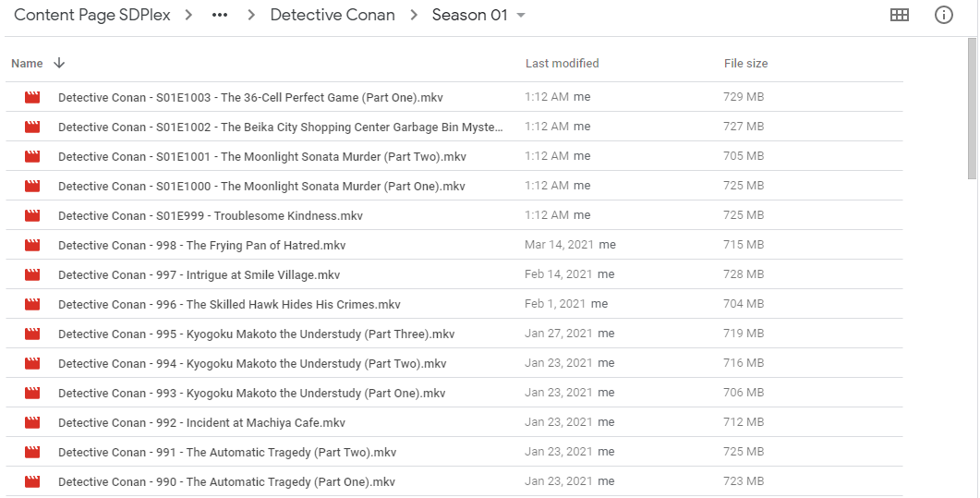
Task: Click video icon for Incident at Machiya Cafe
Action: click(x=33, y=422)
